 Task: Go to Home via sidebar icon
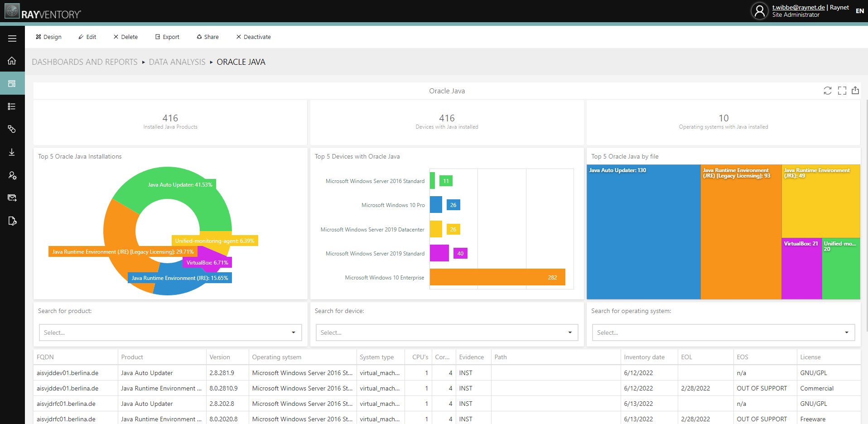(12, 61)
